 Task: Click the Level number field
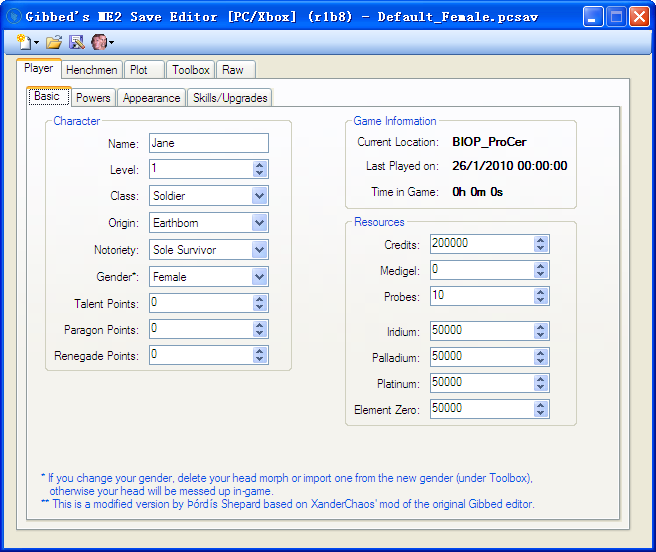201,169
